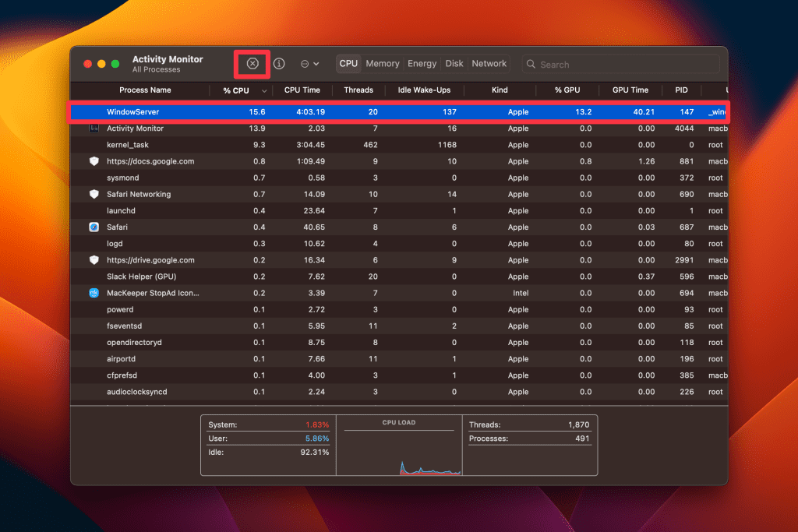The height and width of the screenshot is (532, 798).
Task: Open the Disk tab
Action: (x=454, y=64)
